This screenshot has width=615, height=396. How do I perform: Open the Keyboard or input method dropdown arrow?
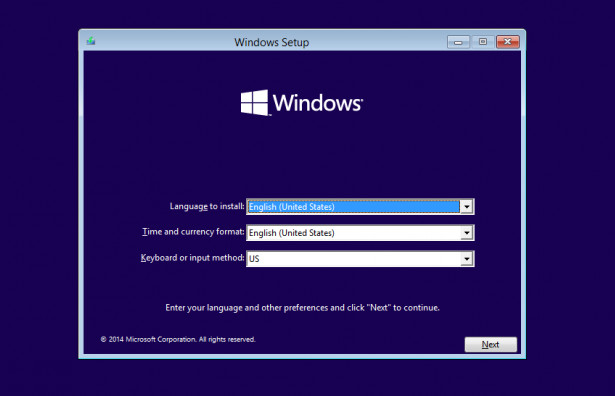tap(466, 258)
